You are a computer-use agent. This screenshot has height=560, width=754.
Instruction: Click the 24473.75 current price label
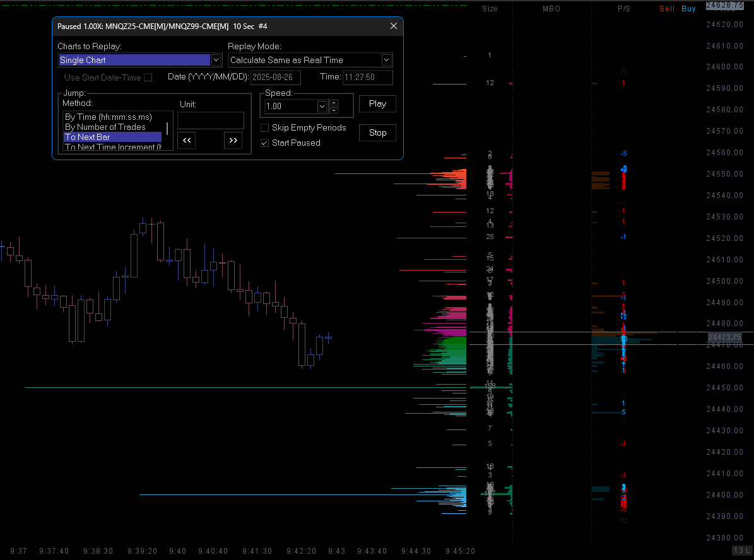[724, 338]
